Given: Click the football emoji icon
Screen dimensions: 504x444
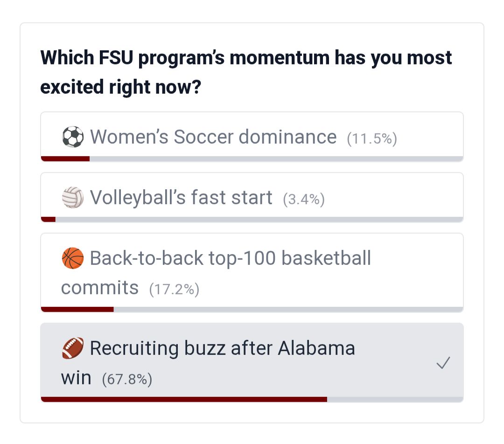Looking at the screenshot, I should click(x=73, y=348).
